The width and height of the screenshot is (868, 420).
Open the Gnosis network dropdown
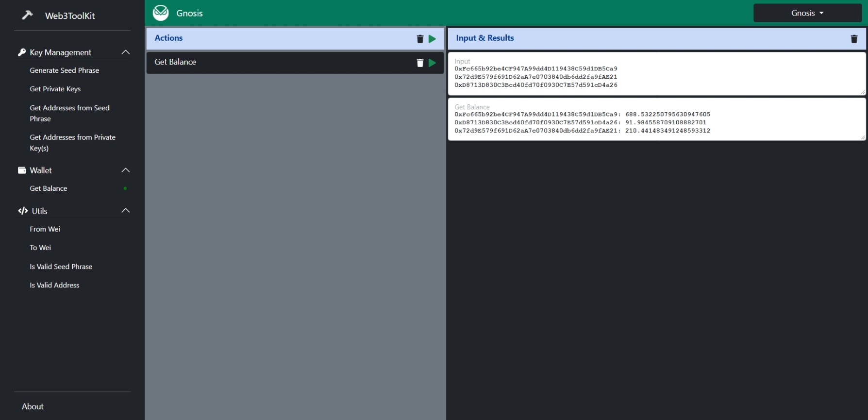(807, 13)
